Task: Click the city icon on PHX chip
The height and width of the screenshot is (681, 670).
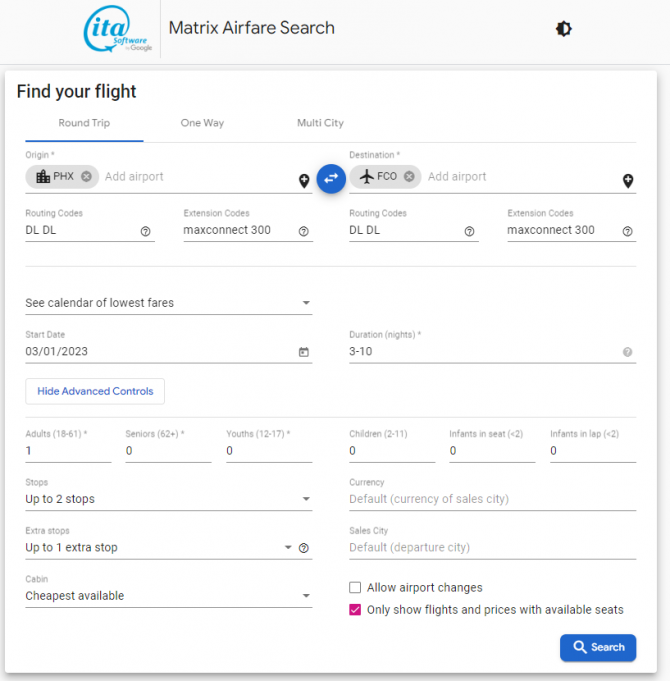Action: click(43, 176)
